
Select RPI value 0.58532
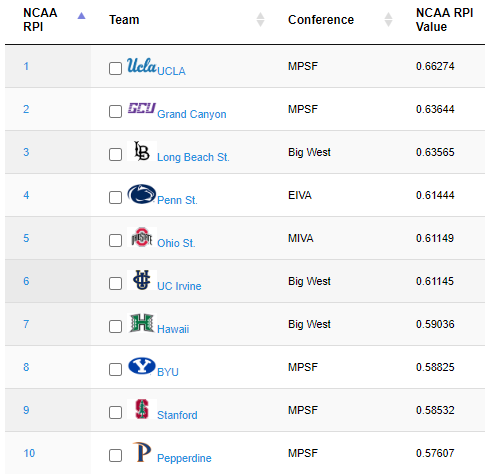click(435, 410)
